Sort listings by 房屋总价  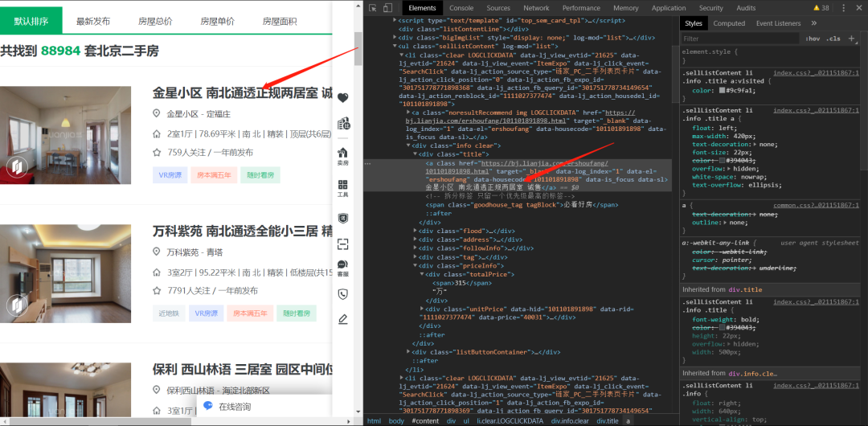point(155,22)
